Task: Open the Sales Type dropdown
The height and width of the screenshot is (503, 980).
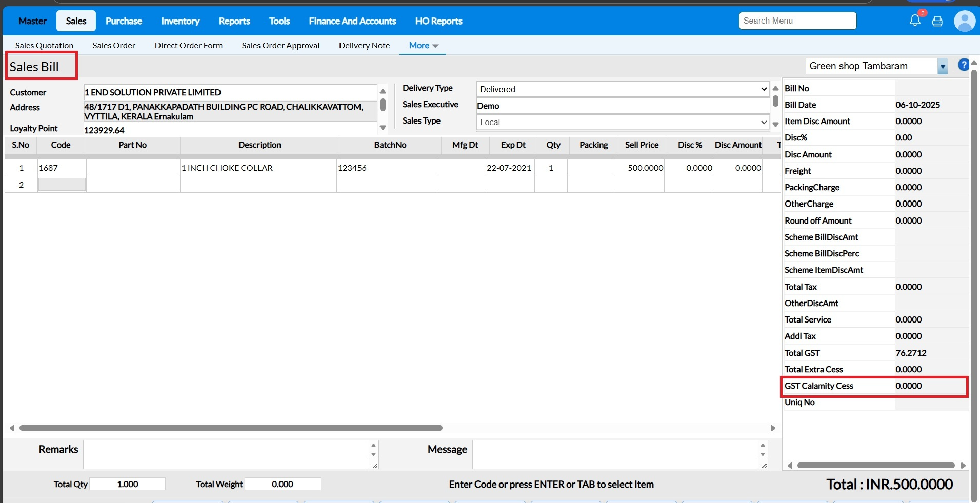Action: (x=622, y=122)
